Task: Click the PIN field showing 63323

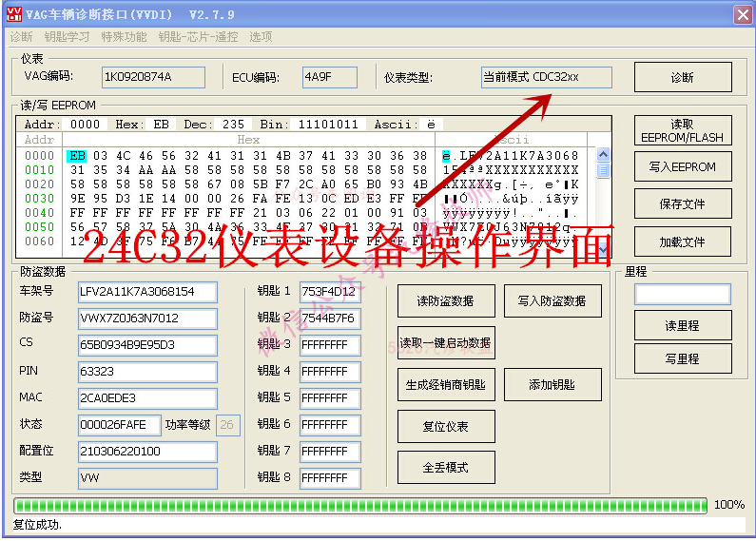Action: [147, 372]
